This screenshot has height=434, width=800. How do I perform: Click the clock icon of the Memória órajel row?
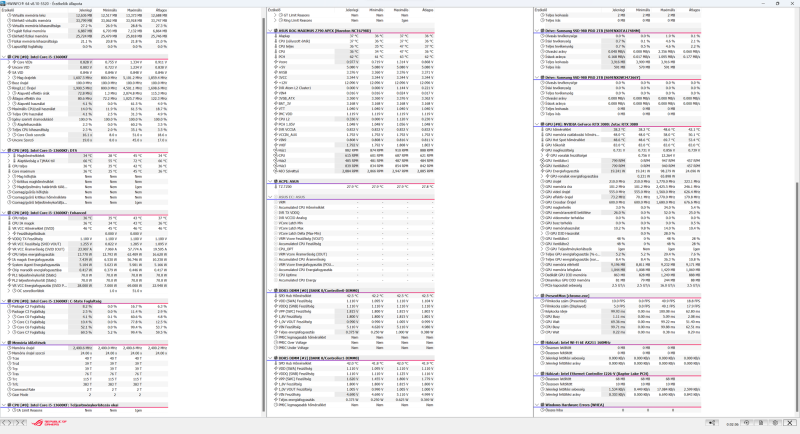[9, 348]
